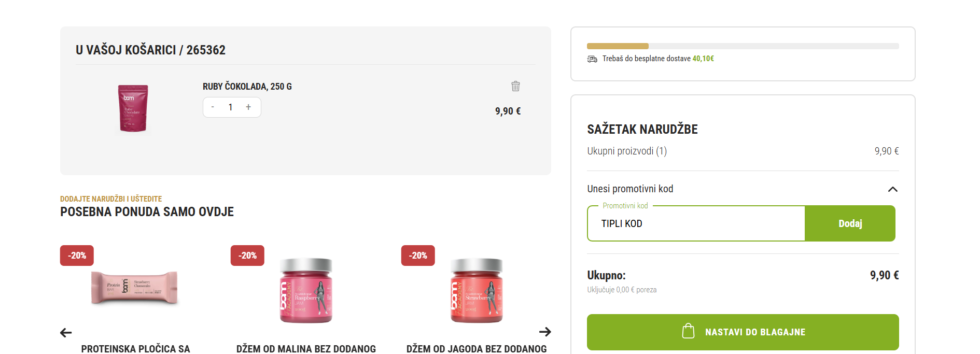
Task: Increase quantity with the plus button
Action: coord(248,107)
